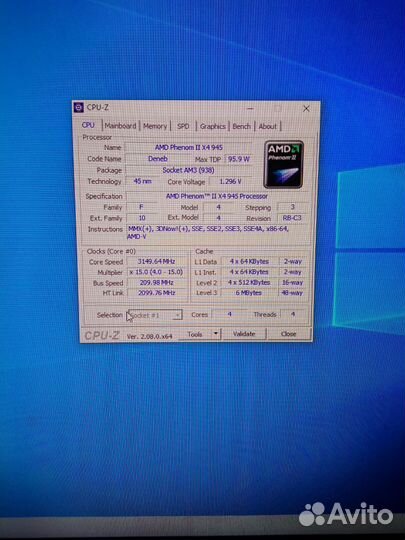The height and width of the screenshot is (540, 405).
Task: Click the Tools button
Action: [x=195, y=334]
